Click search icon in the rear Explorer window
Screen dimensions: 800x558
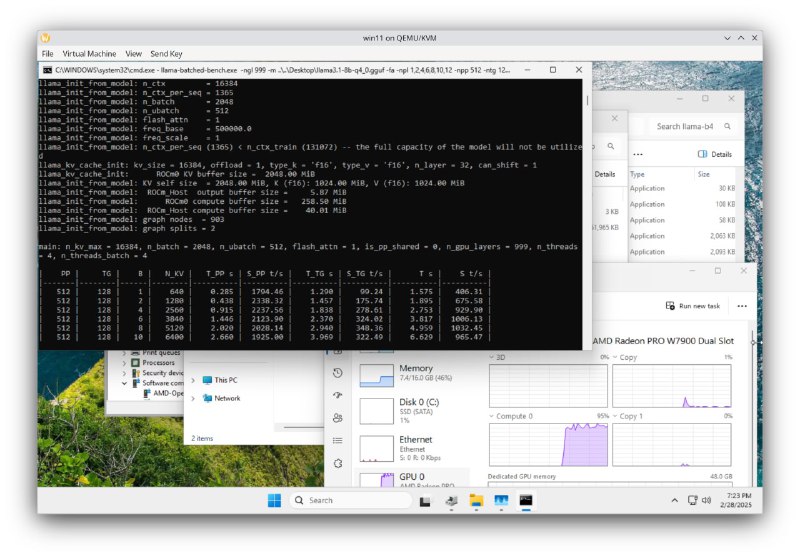611,146
